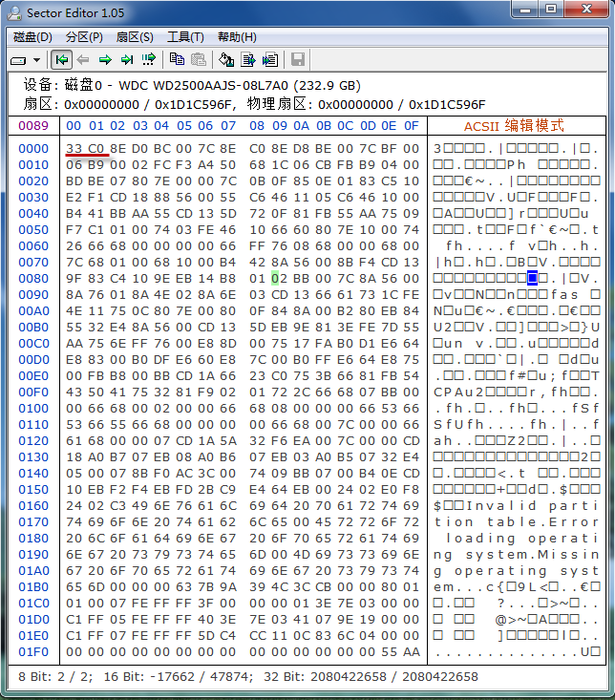
Task: Open the 扇区(S) menu
Action: [135, 37]
